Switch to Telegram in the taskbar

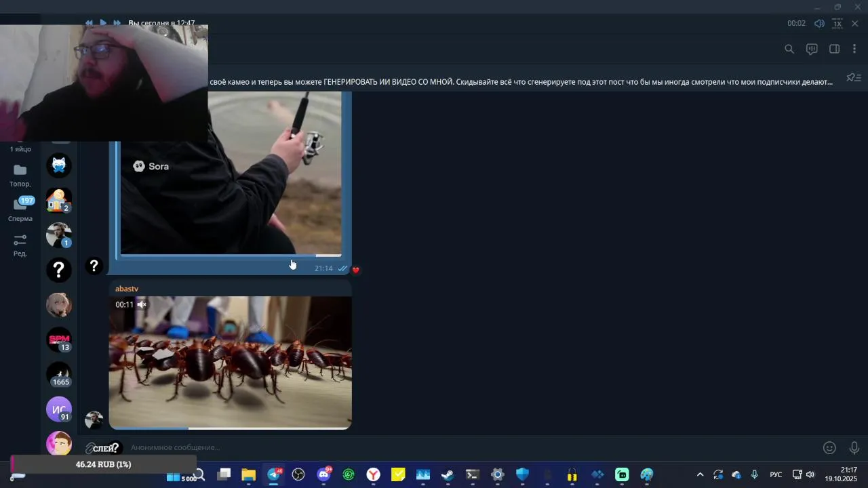(x=274, y=474)
